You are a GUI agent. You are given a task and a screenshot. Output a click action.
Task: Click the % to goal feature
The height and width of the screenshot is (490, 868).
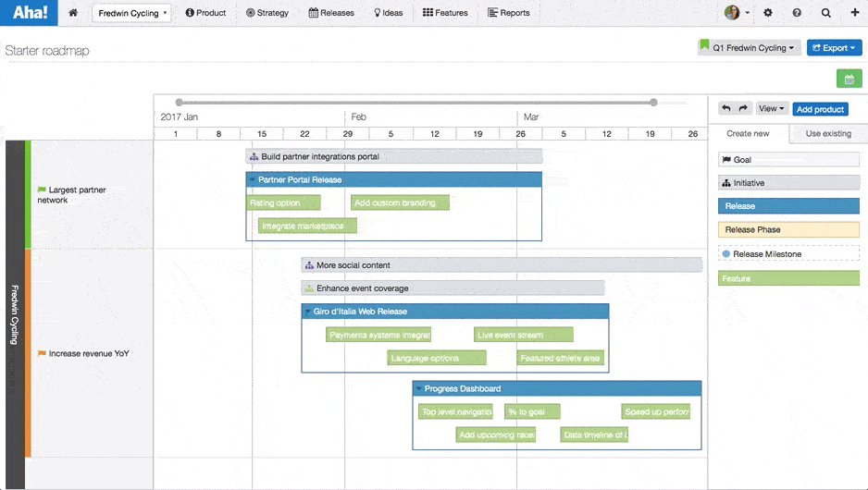tap(532, 412)
